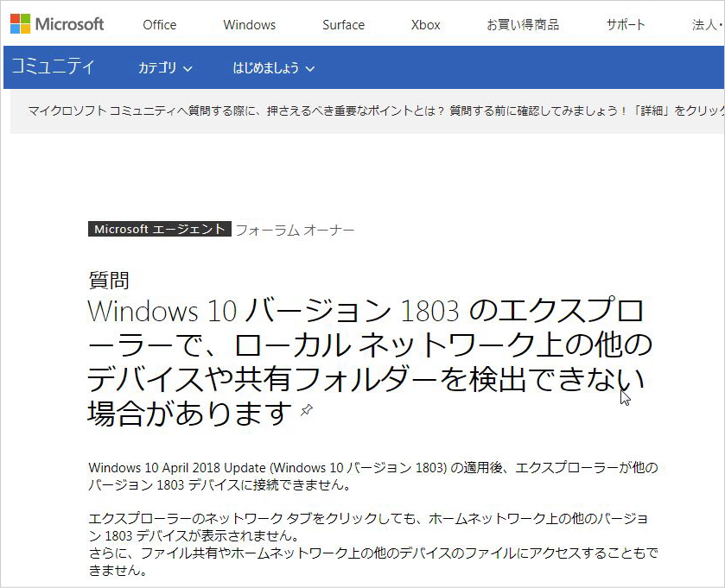Open the Office menu item

point(159,25)
